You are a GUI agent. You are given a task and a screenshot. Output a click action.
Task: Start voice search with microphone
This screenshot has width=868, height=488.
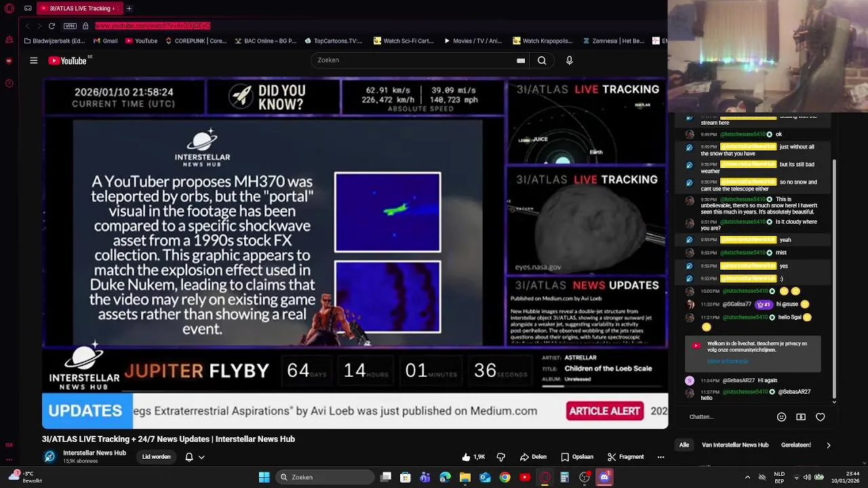tap(569, 60)
